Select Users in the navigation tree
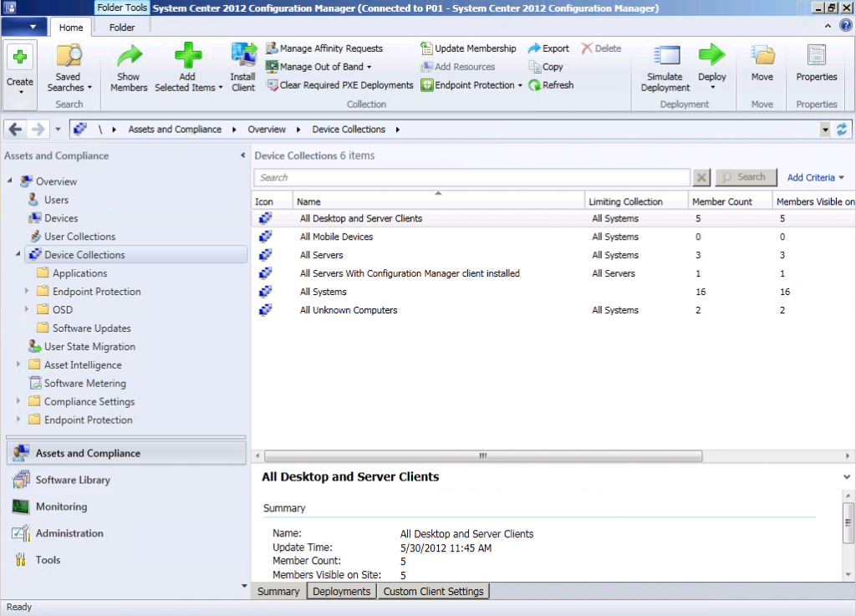The width and height of the screenshot is (856, 616). [x=56, y=200]
